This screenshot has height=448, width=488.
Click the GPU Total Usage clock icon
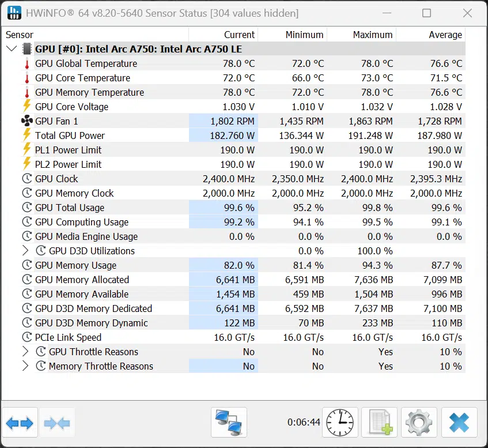(x=27, y=207)
